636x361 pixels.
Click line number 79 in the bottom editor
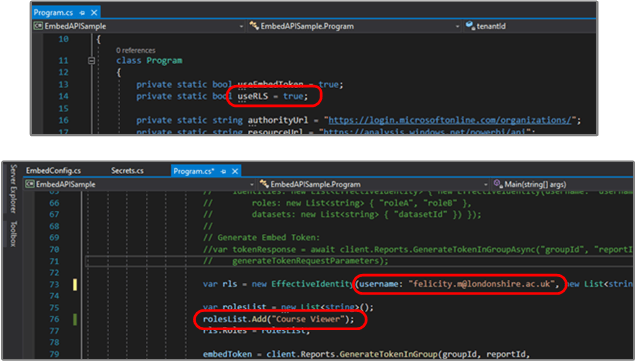54,355
